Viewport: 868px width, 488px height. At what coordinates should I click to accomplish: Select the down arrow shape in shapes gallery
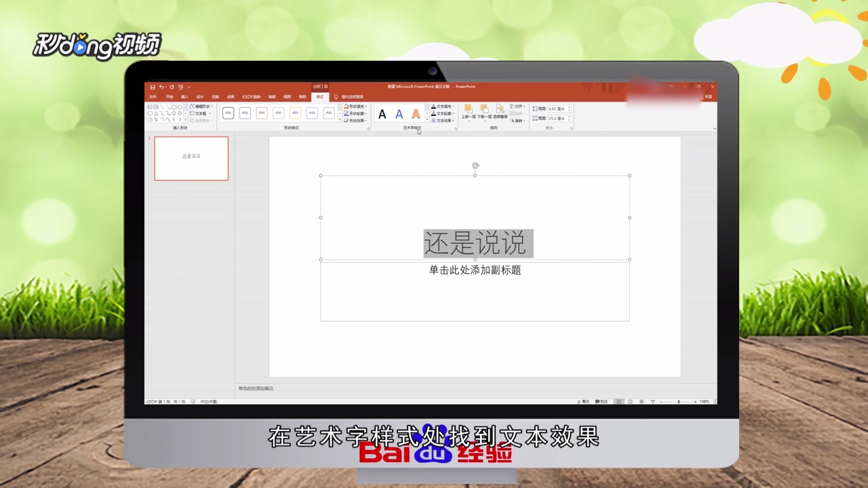pyautogui.click(x=180, y=113)
